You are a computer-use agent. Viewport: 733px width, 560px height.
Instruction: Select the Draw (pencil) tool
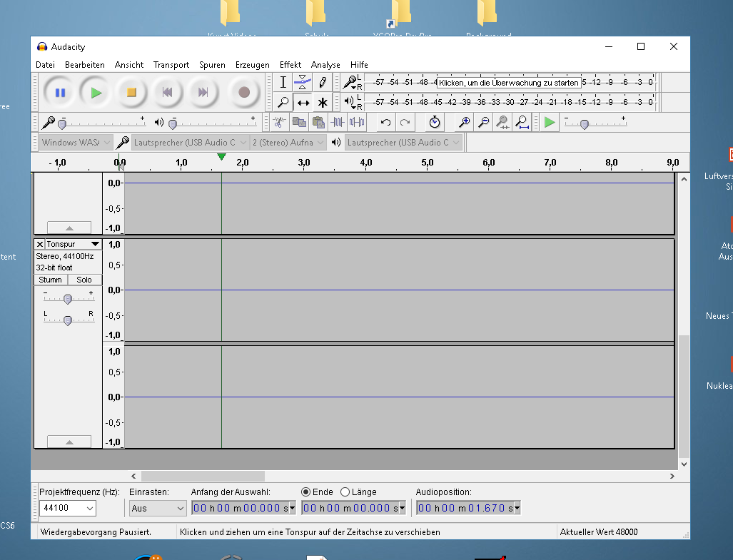pyautogui.click(x=322, y=83)
